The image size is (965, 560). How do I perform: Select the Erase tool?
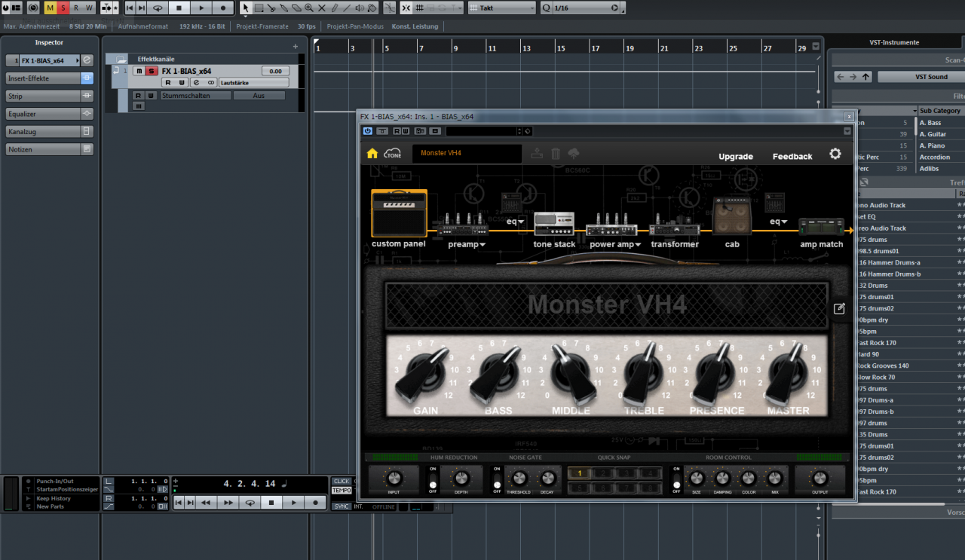pos(297,8)
